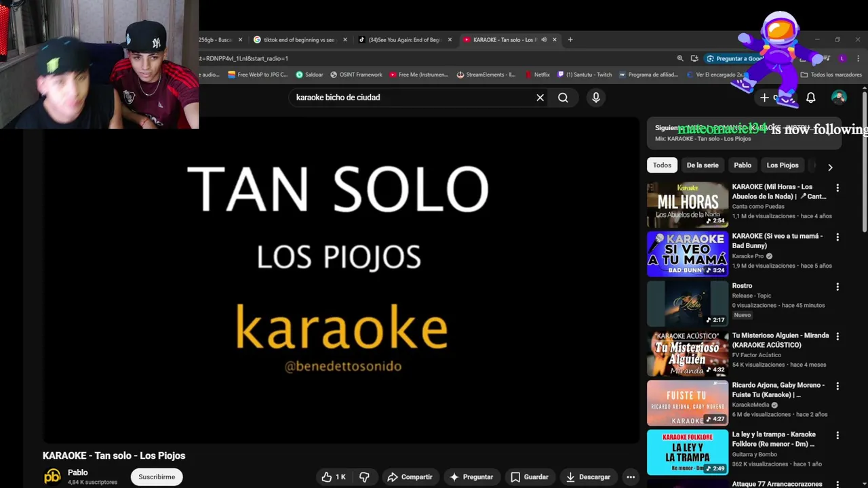Viewport: 868px width, 488px height.
Task: Open Attaque 77 Arrancacorazones video title
Action: click(777, 484)
